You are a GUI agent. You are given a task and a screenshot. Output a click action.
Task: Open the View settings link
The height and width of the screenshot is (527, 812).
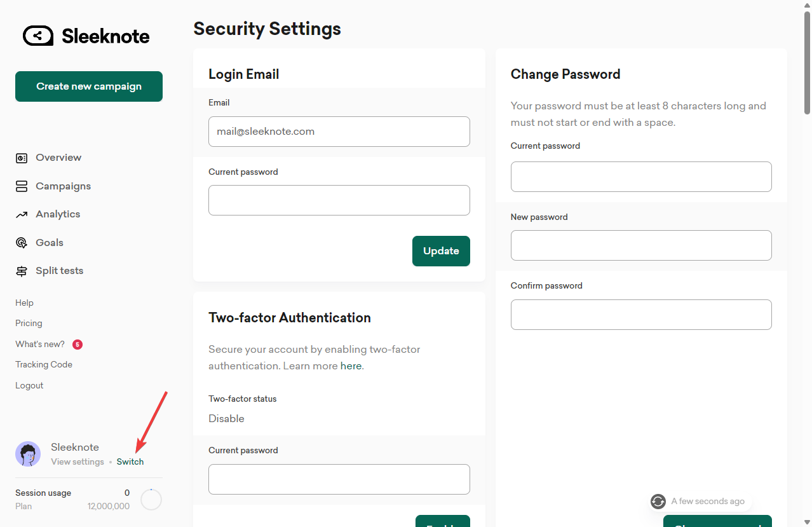click(78, 462)
